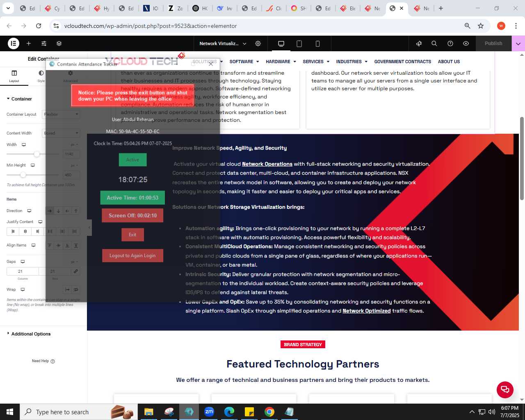Screen dimensions: 525x420
Task: Open the Elementor help icon
Action: (450, 43)
